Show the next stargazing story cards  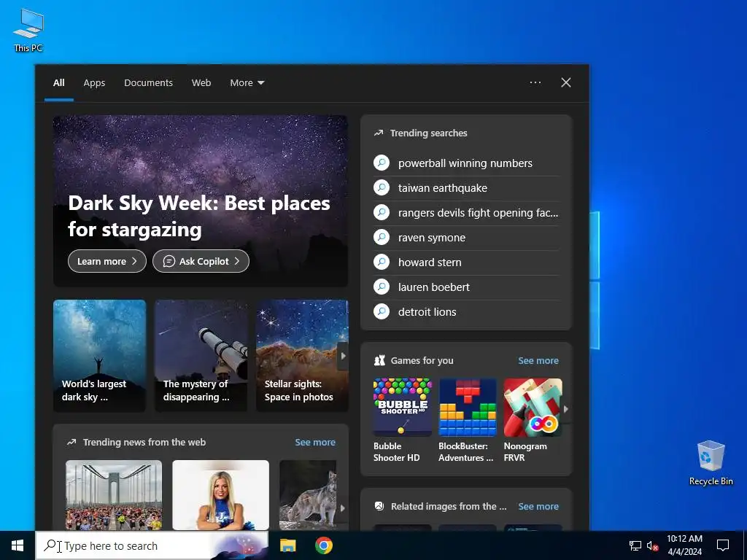[343, 356]
